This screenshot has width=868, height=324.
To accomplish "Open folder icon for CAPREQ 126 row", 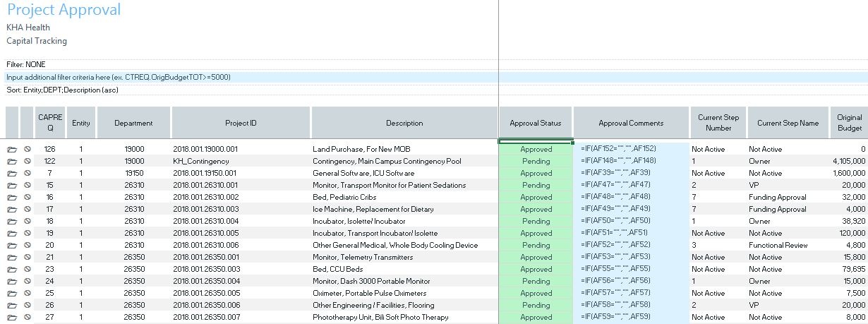I will click(12, 150).
